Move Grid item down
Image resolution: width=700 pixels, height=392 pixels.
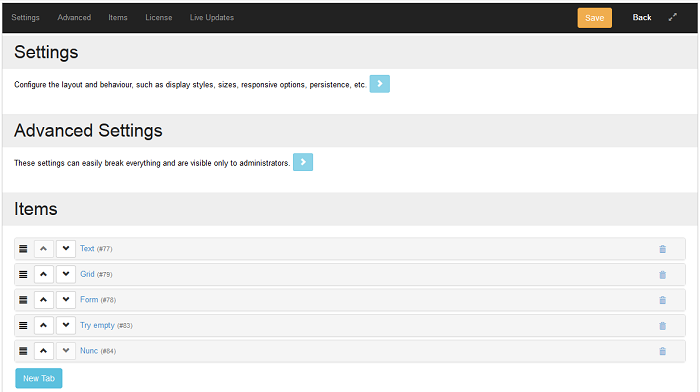66,274
